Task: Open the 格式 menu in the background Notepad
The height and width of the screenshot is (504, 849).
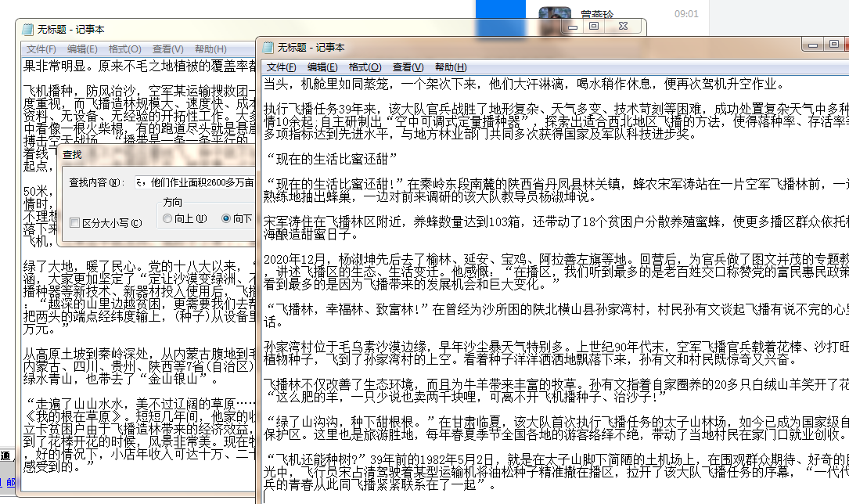Action: pos(124,49)
